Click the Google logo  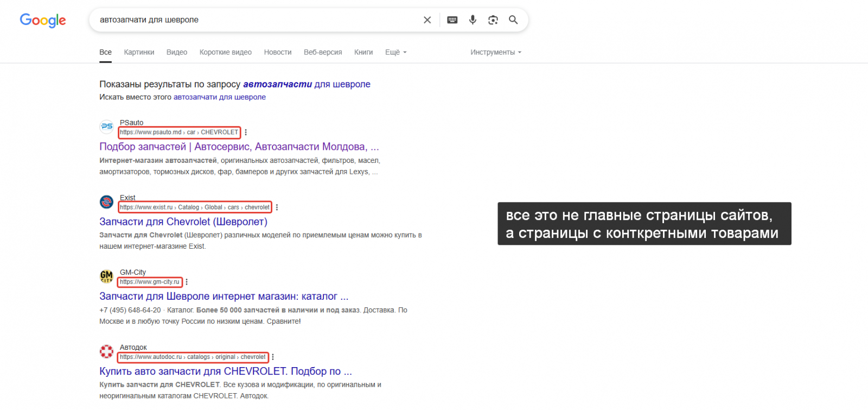click(x=43, y=20)
